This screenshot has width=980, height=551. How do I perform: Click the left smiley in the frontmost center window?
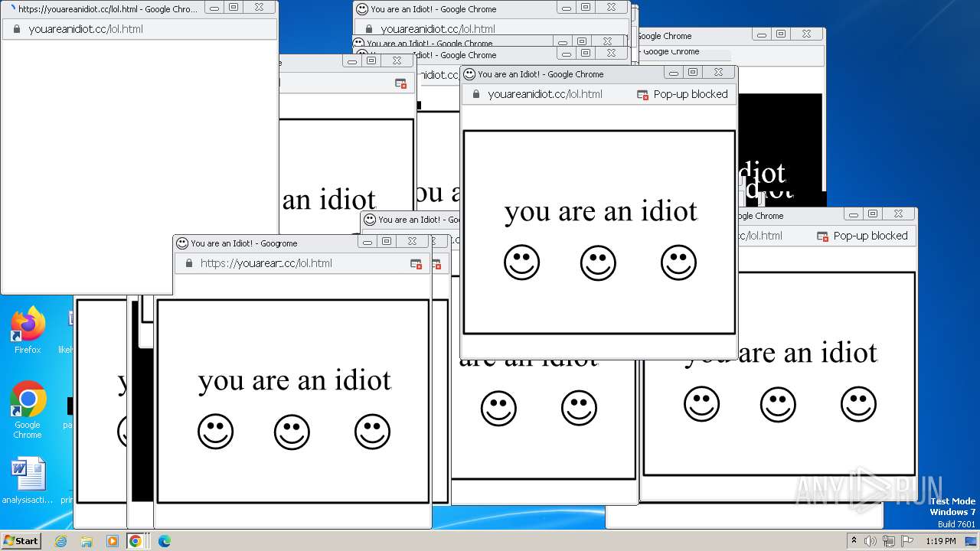coord(521,262)
